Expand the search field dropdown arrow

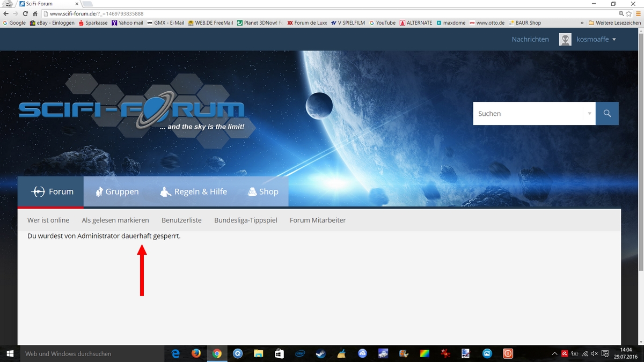tap(589, 114)
